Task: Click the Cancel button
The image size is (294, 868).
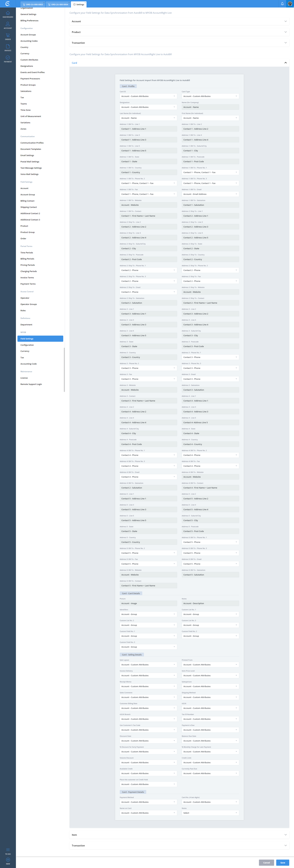Action: click(266, 863)
